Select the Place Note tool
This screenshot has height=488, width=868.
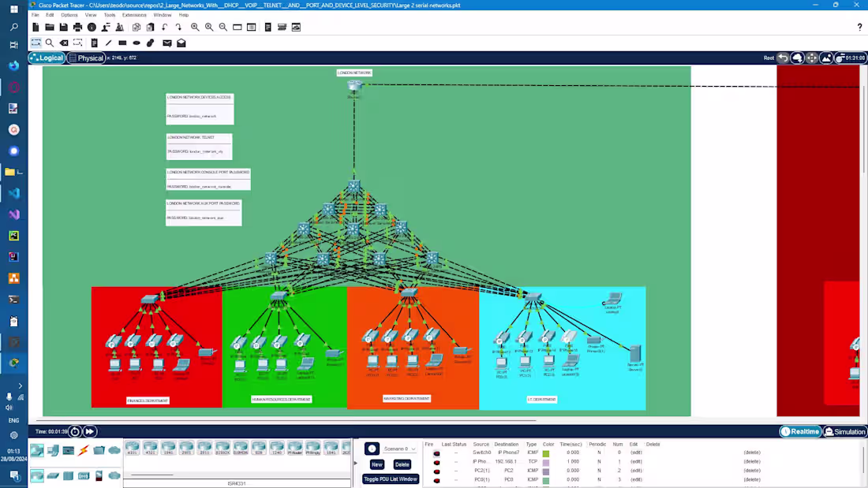[94, 43]
